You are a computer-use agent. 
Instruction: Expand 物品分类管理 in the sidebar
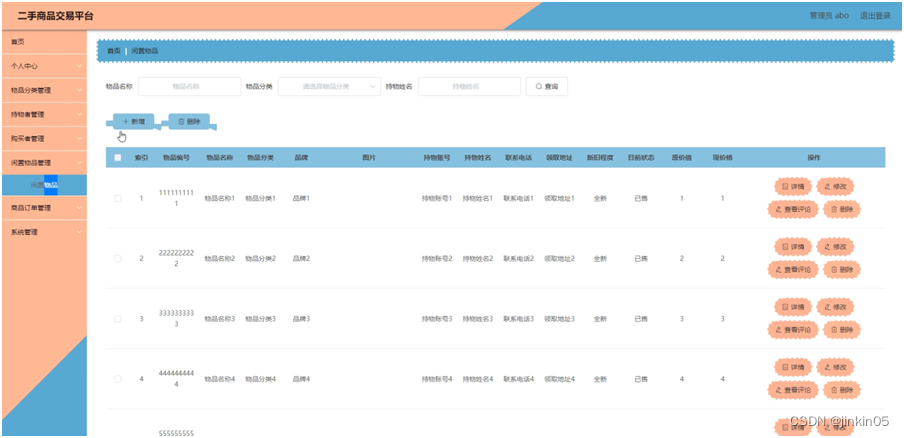pos(44,90)
